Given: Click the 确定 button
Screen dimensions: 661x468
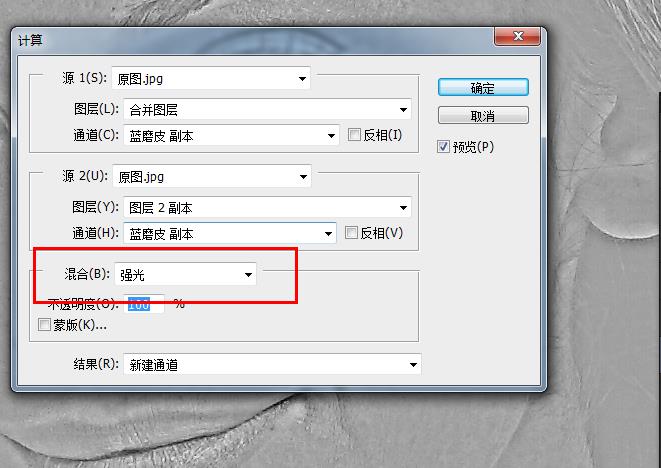Looking at the screenshot, I should [x=483, y=88].
